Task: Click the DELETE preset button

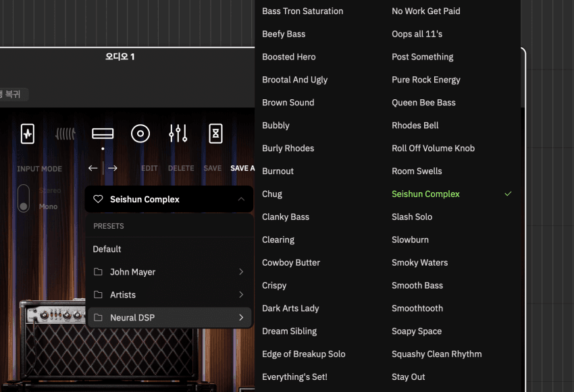Action: [x=181, y=168]
